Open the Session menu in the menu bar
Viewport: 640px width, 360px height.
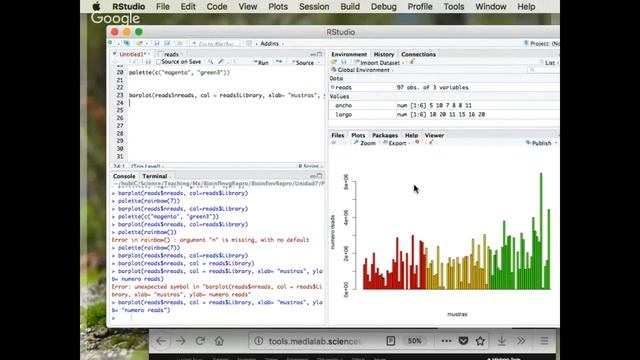(314, 7)
